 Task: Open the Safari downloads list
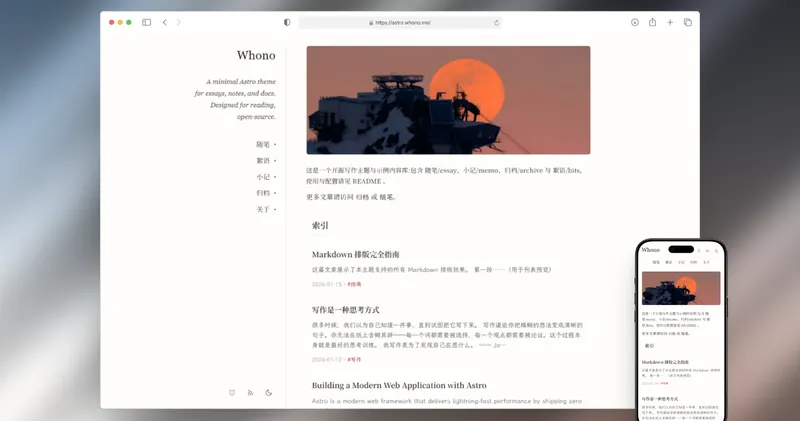click(x=634, y=22)
